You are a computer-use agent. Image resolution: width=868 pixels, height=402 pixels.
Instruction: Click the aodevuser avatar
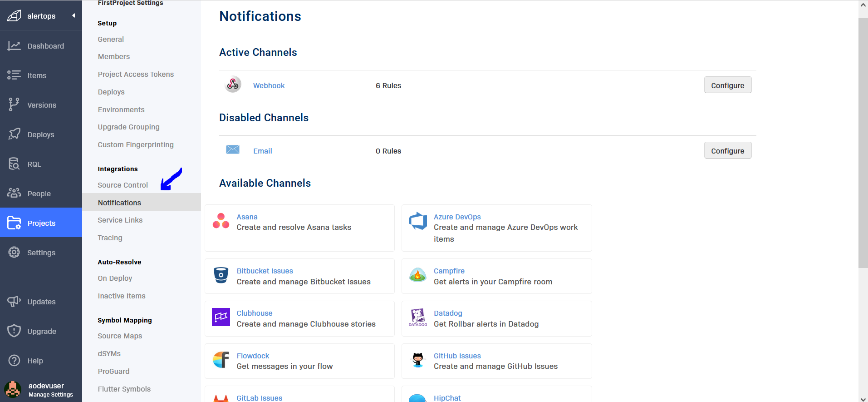13,390
